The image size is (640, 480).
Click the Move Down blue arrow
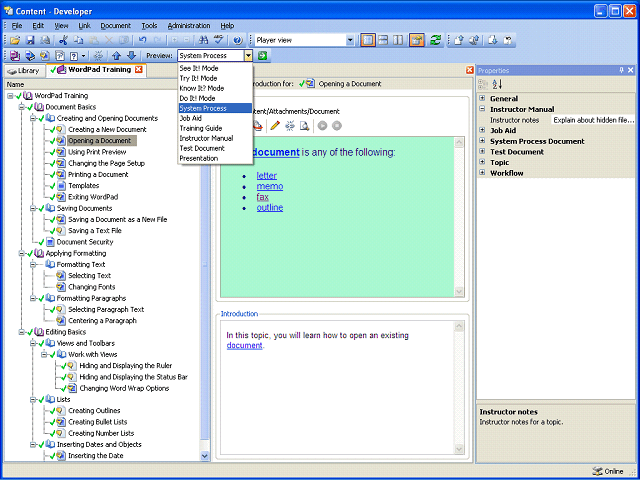(131, 56)
